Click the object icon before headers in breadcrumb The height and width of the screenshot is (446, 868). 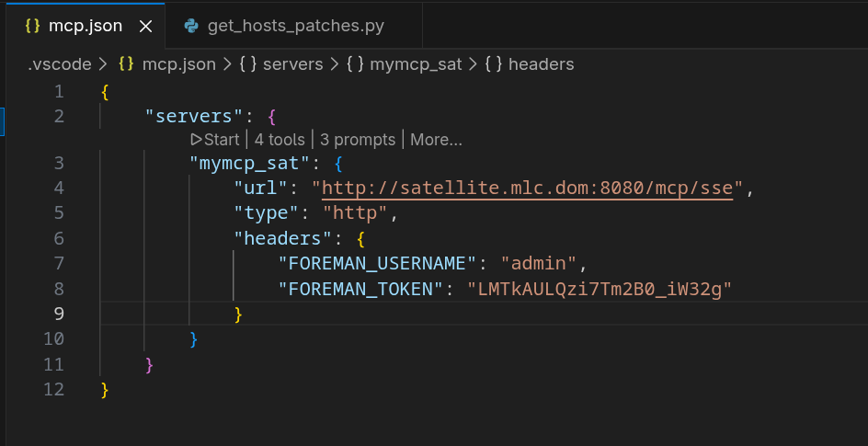coord(493,64)
